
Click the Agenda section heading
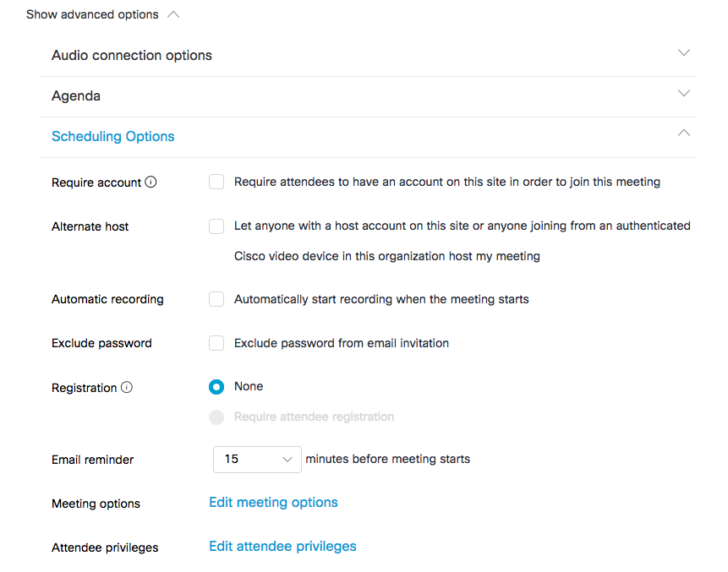(x=76, y=96)
